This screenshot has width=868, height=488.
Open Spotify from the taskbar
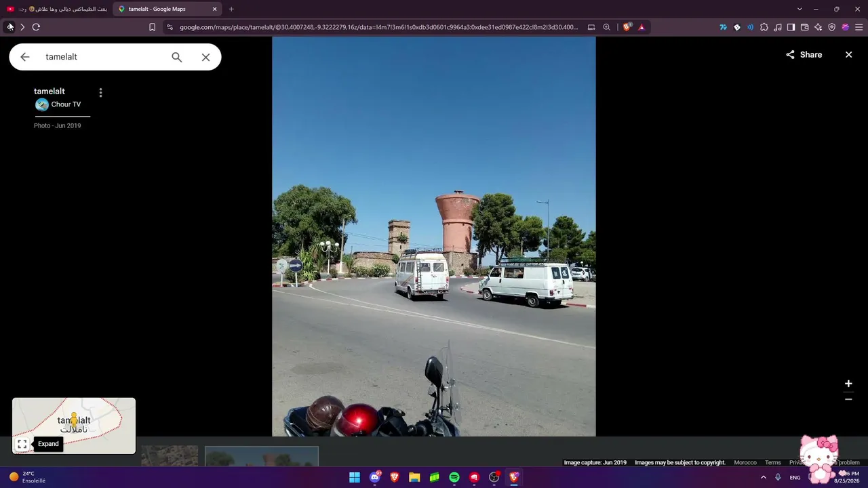pyautogui.click(x=454, y=477)
